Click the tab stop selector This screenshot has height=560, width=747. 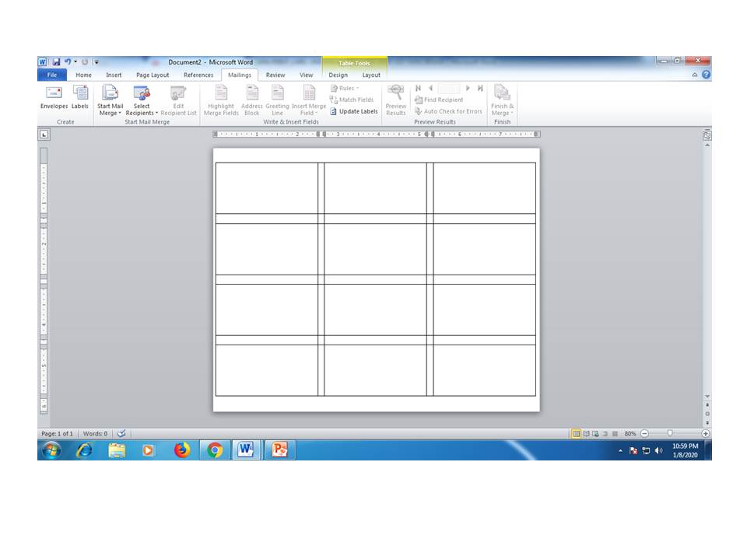click(x=44, y=135)
